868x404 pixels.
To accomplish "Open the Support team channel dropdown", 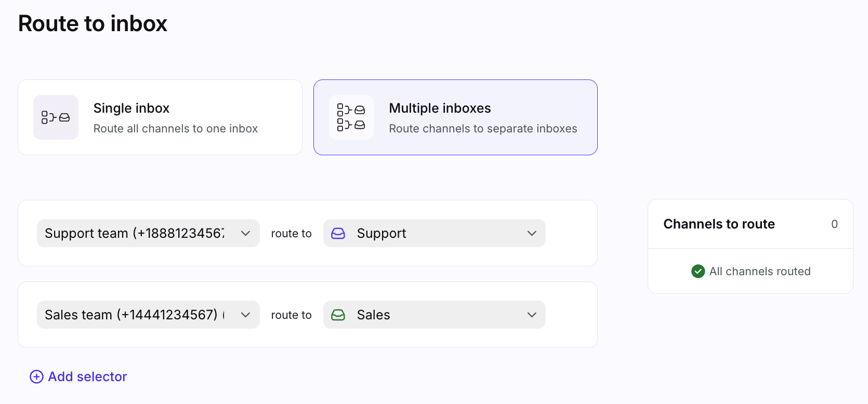I will (135, 234).
